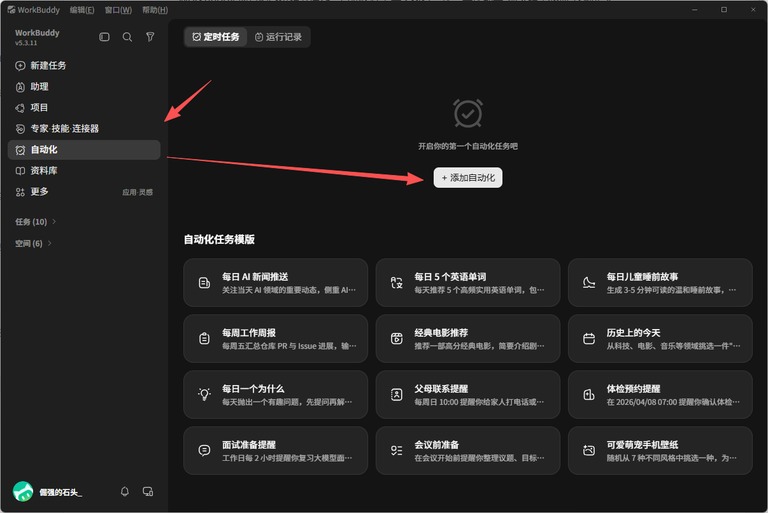Click the 每日儿童睡前故事 card icon
This screenshot has height=513, width=768.
[x=589, y=283]
